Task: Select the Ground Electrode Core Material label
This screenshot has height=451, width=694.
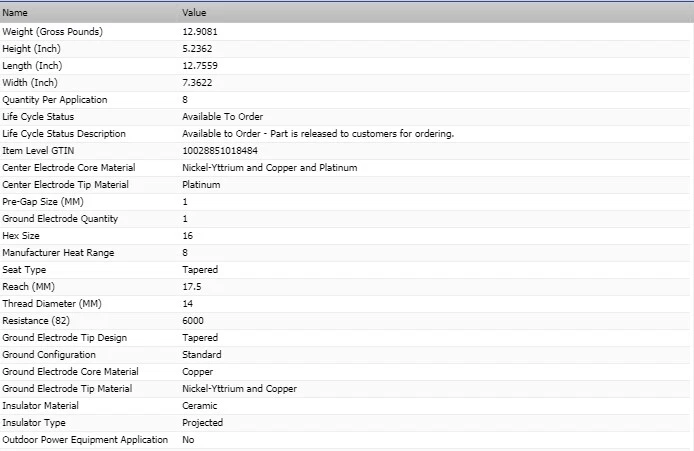Action: 70,372
